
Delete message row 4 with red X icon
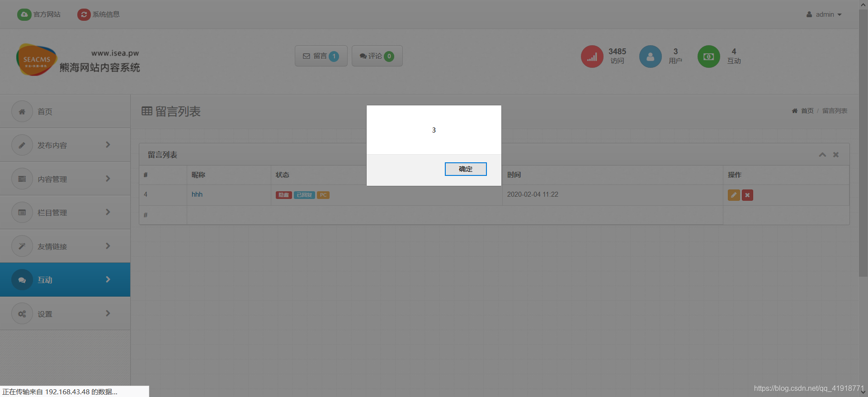747,195
